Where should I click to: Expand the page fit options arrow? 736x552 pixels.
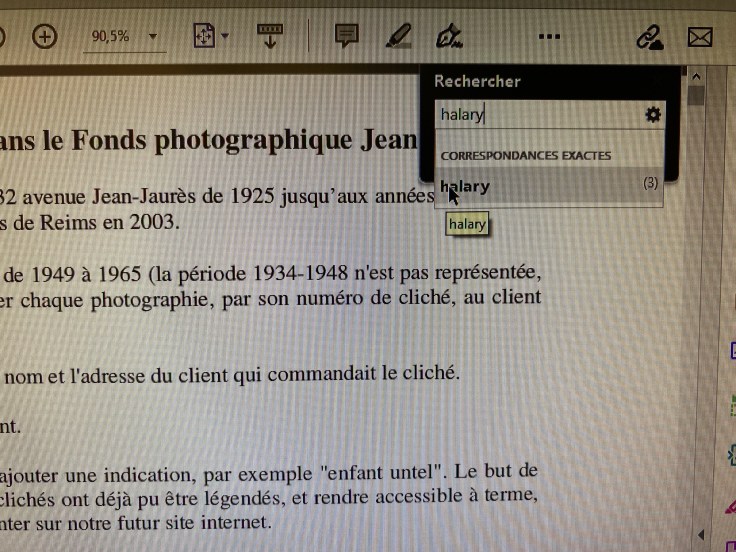225,37
